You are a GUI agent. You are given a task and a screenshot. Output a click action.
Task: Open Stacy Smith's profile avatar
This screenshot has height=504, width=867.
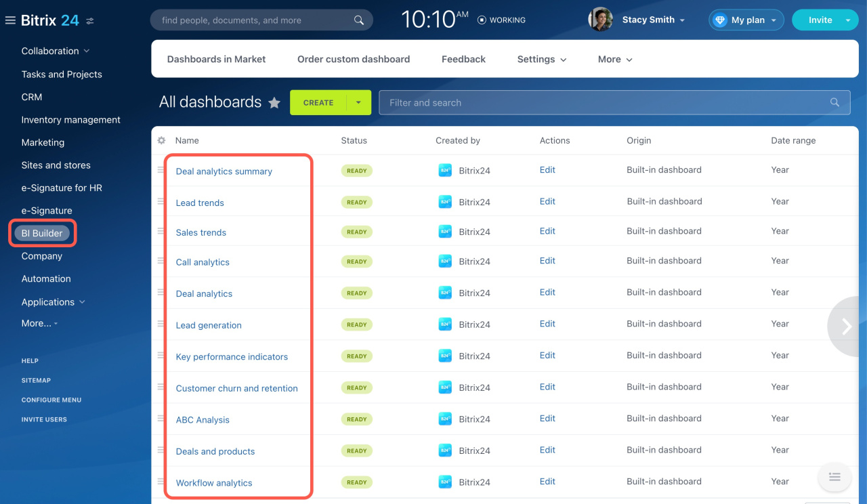pos(600,20)
